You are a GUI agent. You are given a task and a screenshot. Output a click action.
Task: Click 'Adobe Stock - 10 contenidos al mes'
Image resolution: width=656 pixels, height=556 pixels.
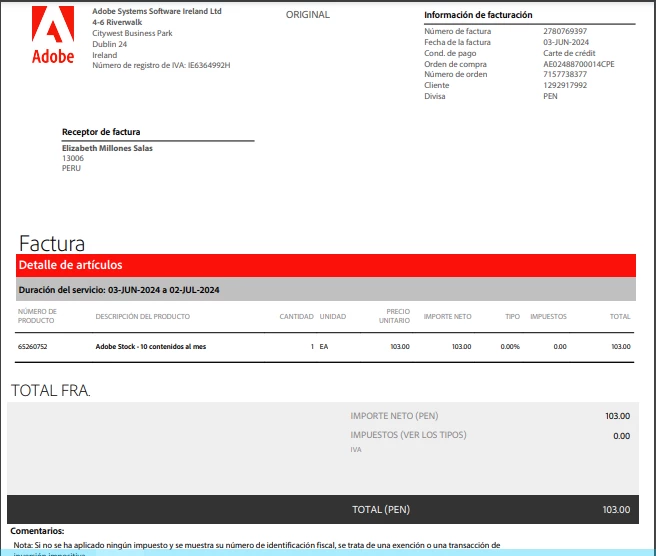151,346
